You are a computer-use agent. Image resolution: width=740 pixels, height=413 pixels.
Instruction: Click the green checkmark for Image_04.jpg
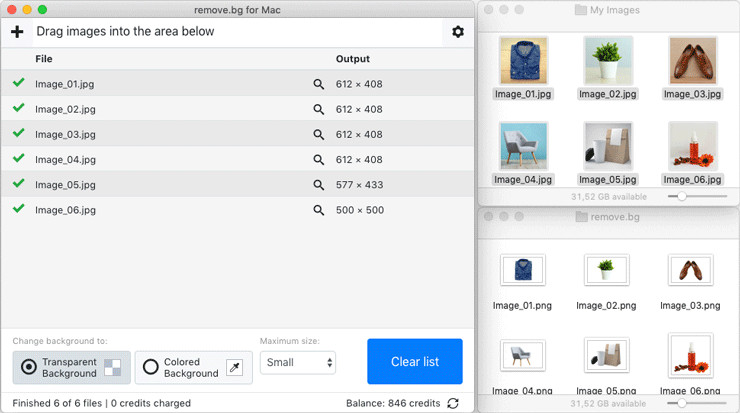19,158
